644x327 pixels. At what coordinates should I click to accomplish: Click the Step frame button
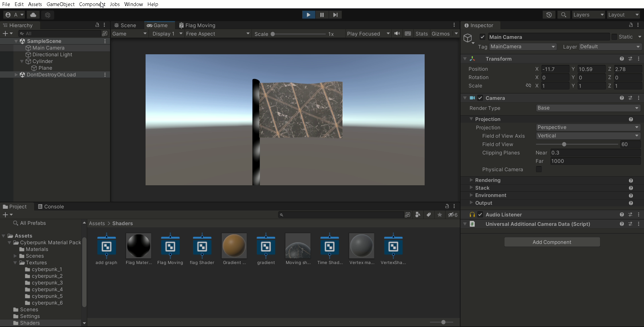point(335,15)
